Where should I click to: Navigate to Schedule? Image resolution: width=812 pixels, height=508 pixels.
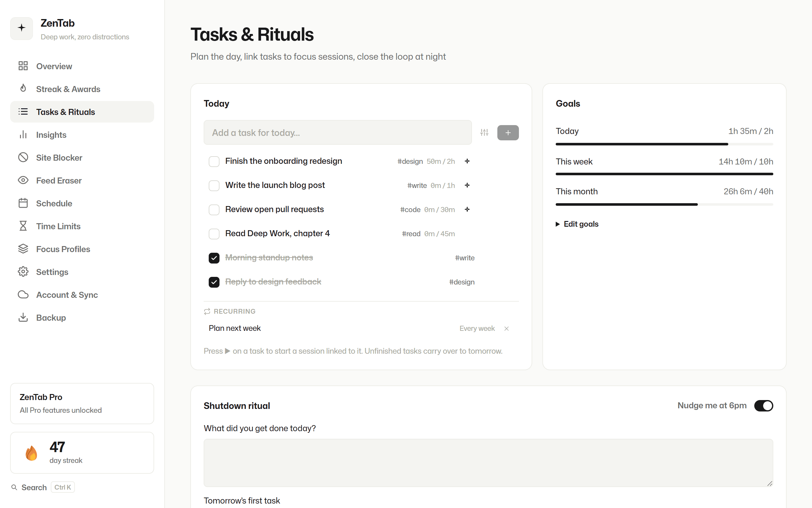(82, 203)
